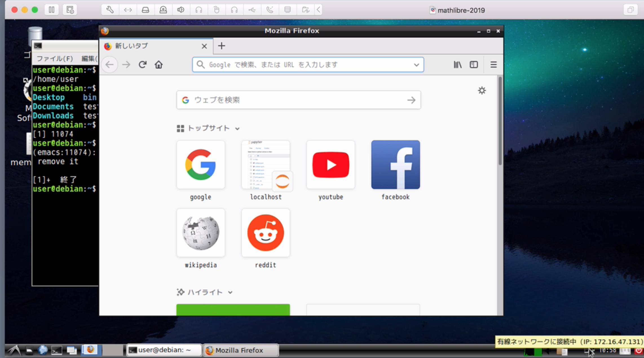
Task: Toggle the Firefox sidebar
Action: (x=474, y=65)
